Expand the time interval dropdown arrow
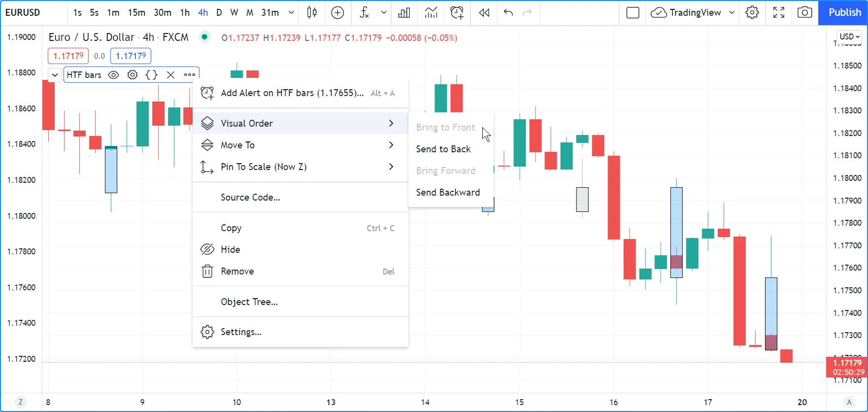868x412 pixels. (x=291, y=13)
